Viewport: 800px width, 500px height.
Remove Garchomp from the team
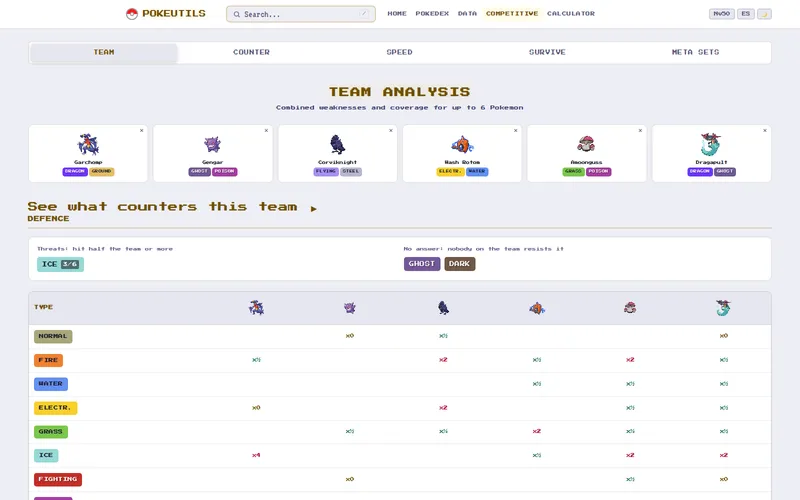tap(141, 131)
